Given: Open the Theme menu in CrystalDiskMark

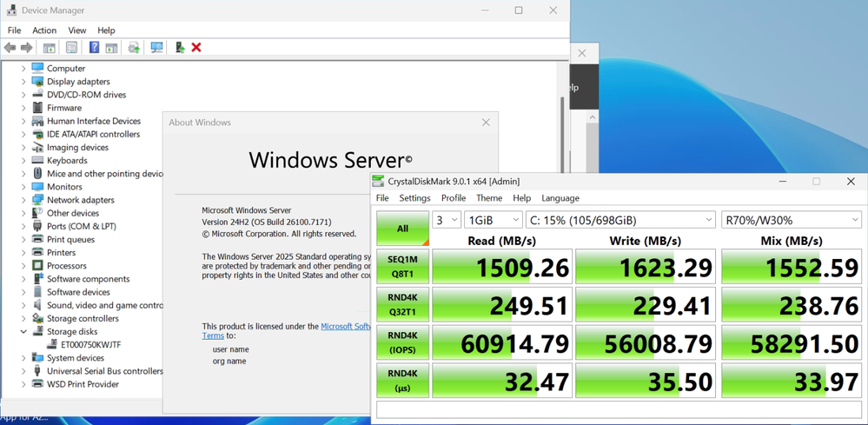Looking at the screenshot, I should (489, 198).
